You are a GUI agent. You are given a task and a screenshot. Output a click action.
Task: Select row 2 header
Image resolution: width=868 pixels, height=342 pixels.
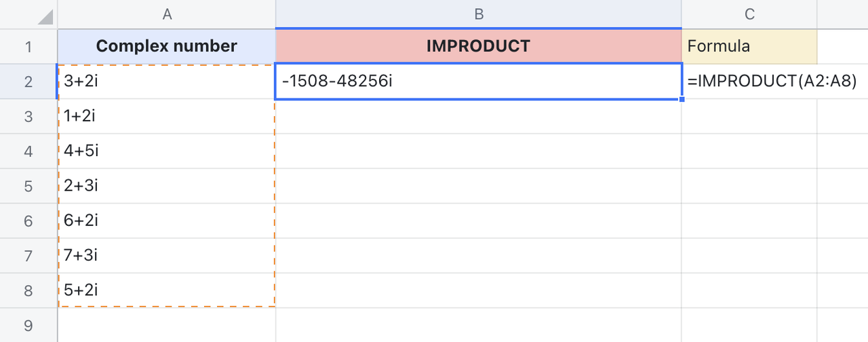tap(28, 82)
